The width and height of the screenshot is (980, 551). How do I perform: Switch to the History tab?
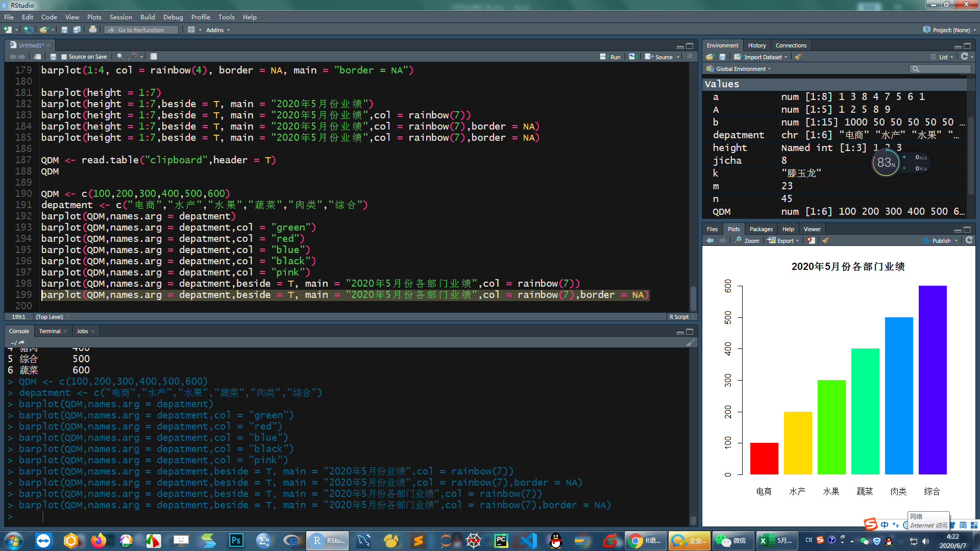[756, 45]
